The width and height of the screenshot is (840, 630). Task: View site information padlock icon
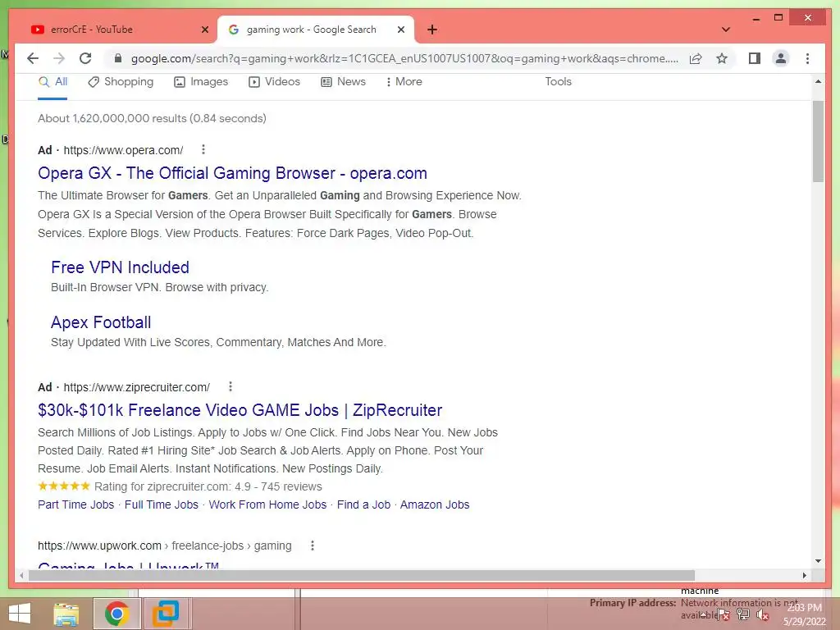118,58
